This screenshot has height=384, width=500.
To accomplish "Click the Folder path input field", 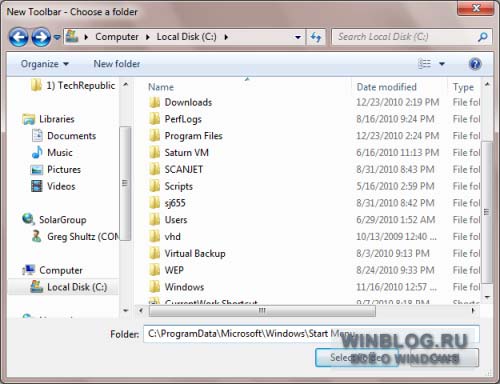I will tap(311, 334).
